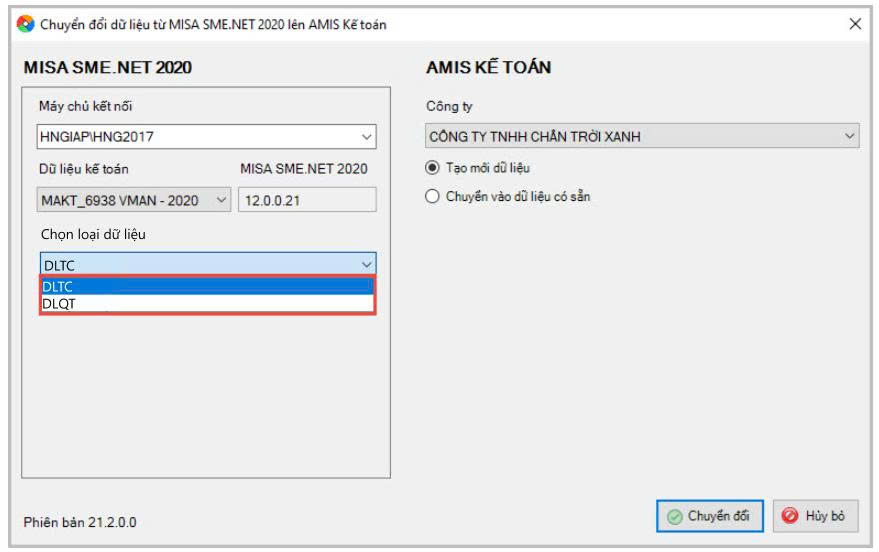Viewport: 879px width, 552px height.
Task: Click the MISA app logo in title bar
Action: [x=25, y=24]
